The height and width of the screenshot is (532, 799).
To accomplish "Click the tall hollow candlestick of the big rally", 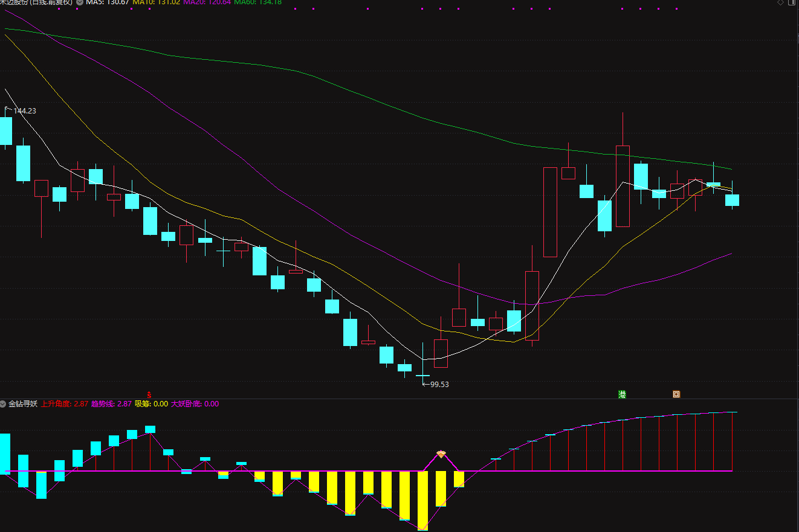I will pos(550,212).
